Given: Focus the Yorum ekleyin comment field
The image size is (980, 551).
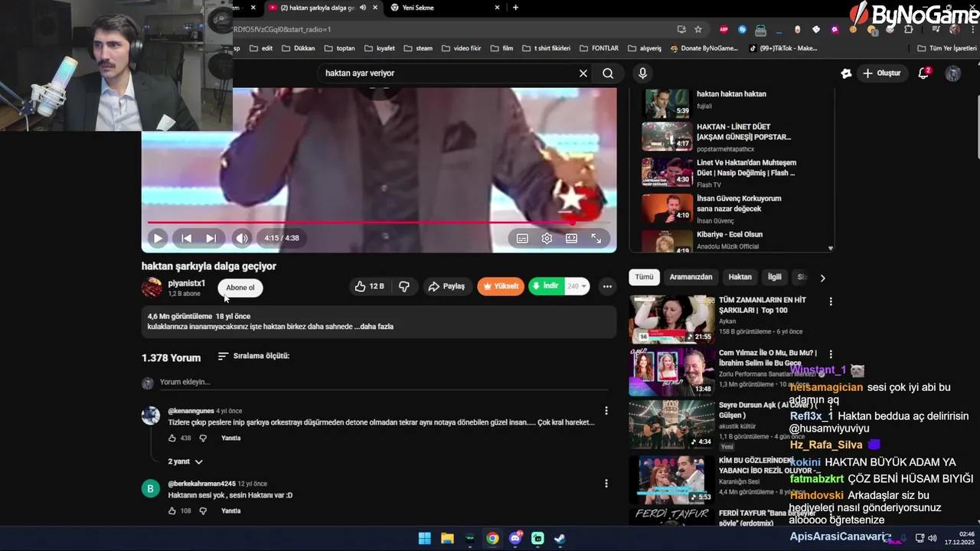Looking at the screenshot, I should (383, 382).
